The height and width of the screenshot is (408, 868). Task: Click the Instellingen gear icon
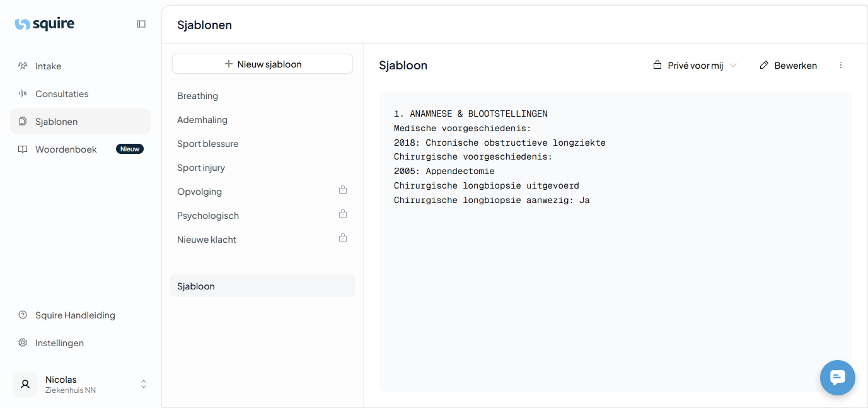pyautogui.click(x=23, y=342)
